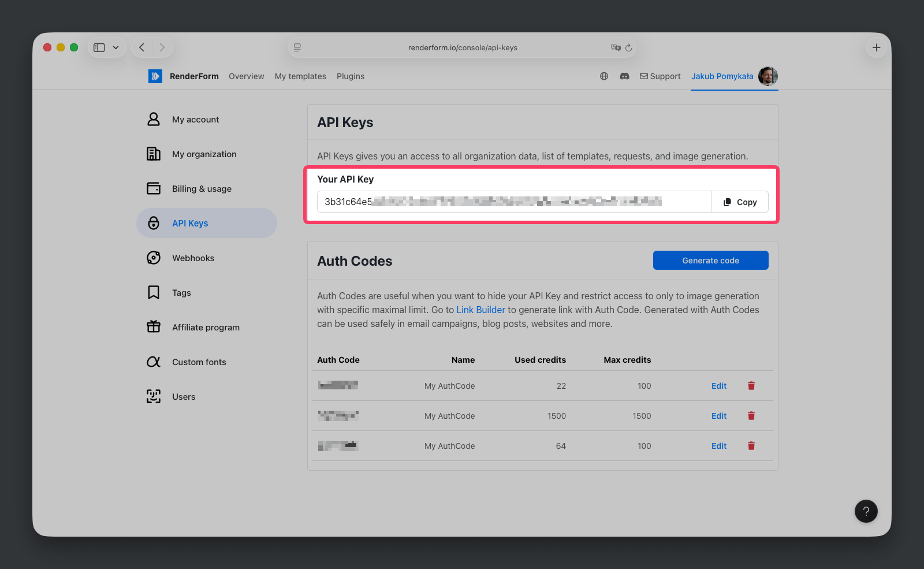Click the API Keys heading
The width and height of the screenshot is (924, 569).
[x=345, y=122]
